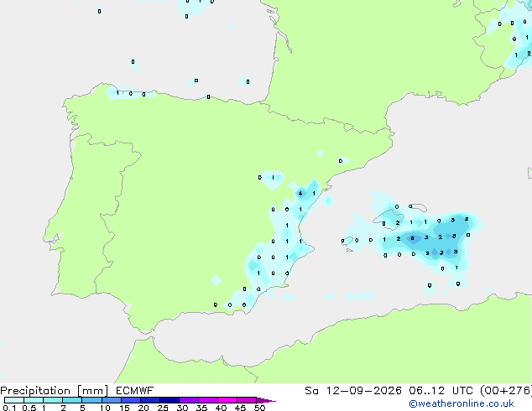Select the violet 35–40 mm legend swatch
Image resolution: width=532 pixels, height=411 pixels.
[x=208, y=400]
